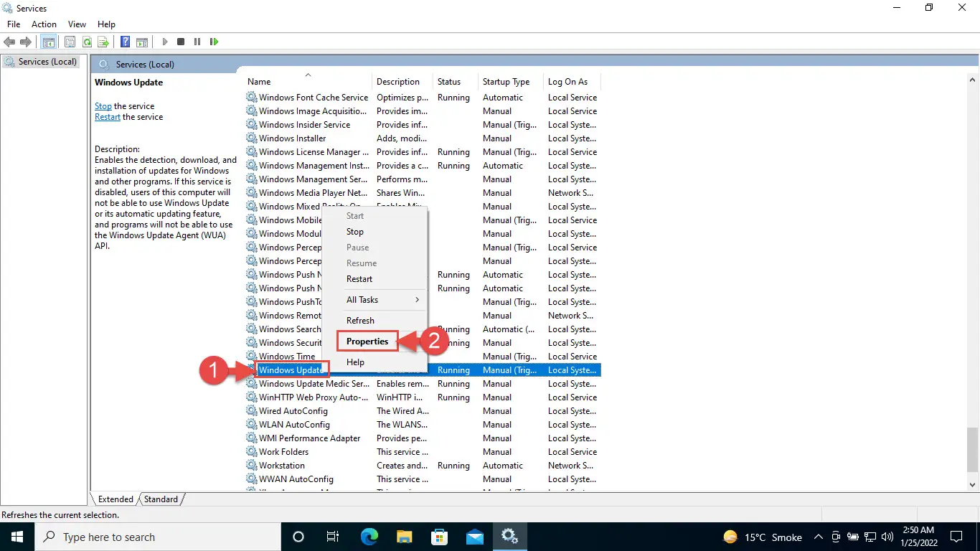Switch to the Standard tab
Screen dimensions: 980x551
(x=161, y=499)
